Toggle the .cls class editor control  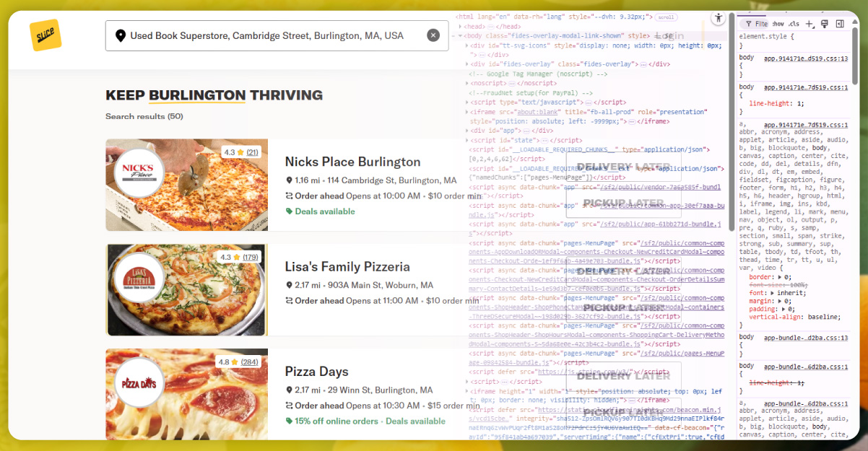(794, 23)
